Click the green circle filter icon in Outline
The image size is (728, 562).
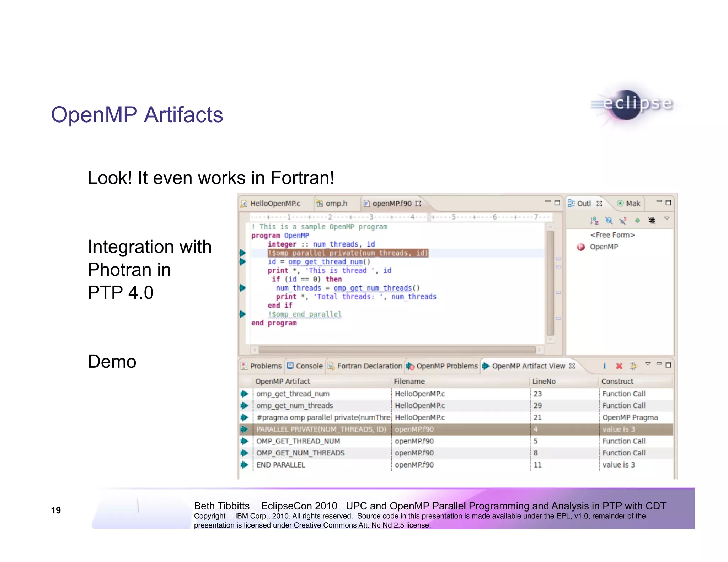[x=637, y=221]
